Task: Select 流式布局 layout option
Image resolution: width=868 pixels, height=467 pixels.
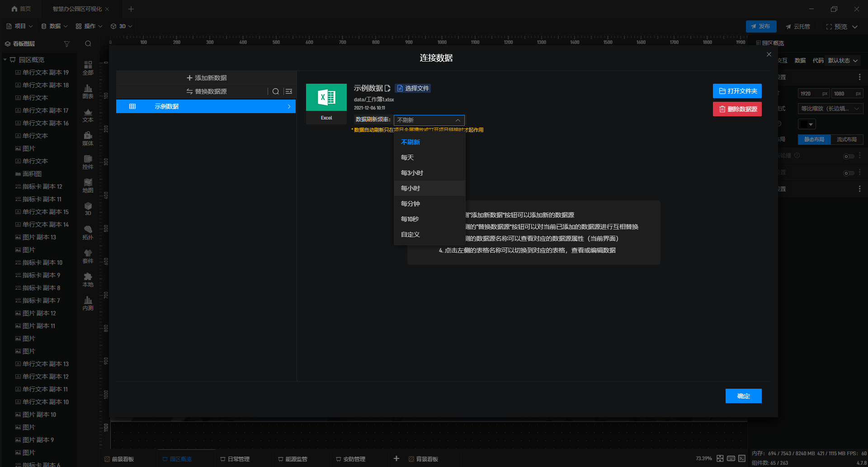Action: click(x=847, y=139)
